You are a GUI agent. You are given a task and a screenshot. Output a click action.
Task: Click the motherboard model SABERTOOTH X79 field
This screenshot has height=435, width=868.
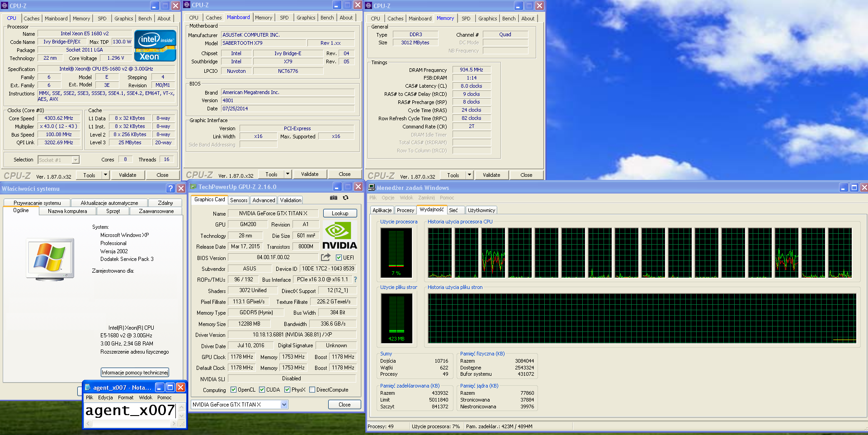click(x=263, y=43)
